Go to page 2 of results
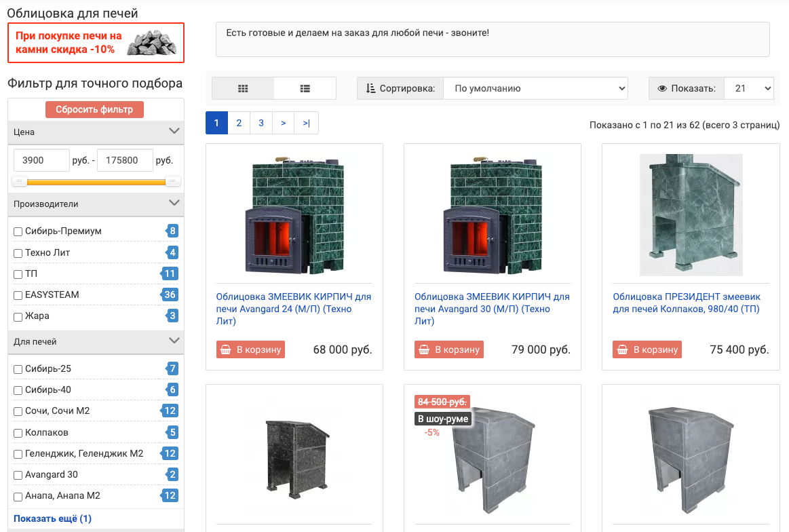 (x=239, y=123)
